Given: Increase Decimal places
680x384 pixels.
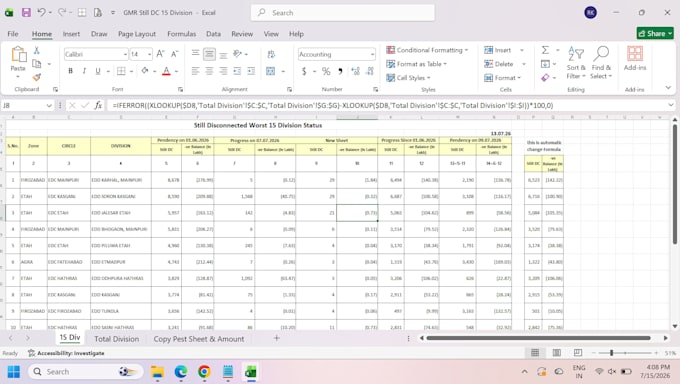Looking at the screenshot, I should click(356, 71).
